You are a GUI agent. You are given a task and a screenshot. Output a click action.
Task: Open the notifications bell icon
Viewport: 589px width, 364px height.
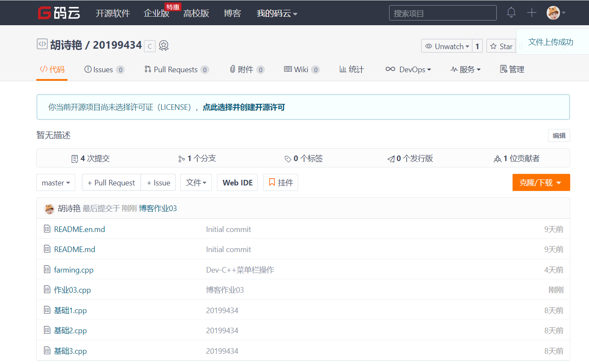pos(511,13)
